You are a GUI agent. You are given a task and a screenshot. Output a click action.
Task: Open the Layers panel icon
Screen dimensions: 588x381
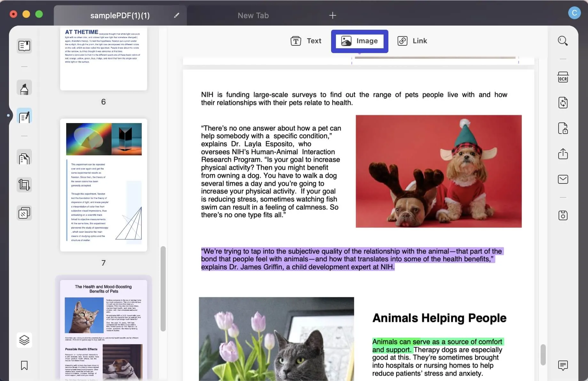coord(24,340)
